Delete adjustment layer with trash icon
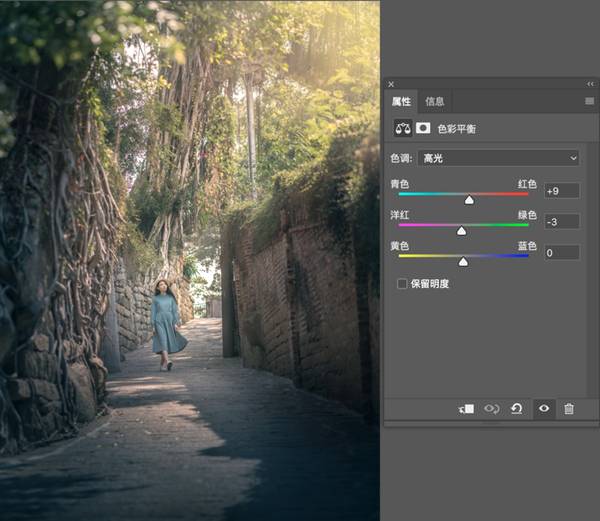 [569, 409]
